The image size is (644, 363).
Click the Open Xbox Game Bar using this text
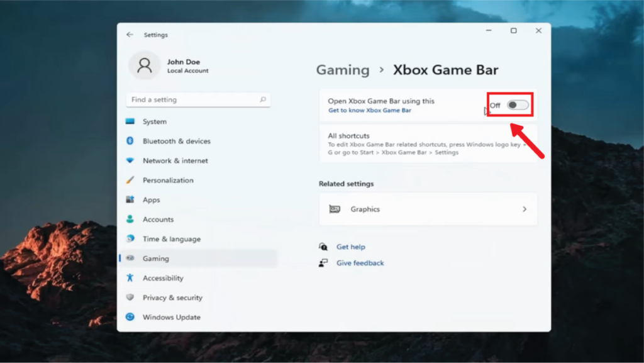[x=380, y=101]
